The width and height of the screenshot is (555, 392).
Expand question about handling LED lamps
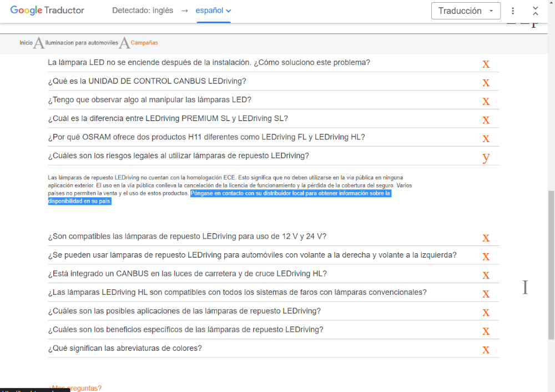pyautogui.click(x=274, y=100)
